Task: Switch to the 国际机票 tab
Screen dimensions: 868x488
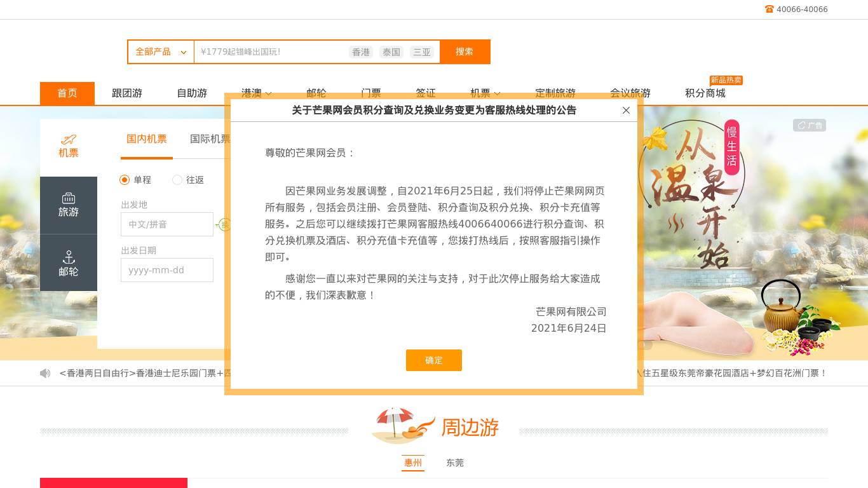Action: (x=210, y=139)
